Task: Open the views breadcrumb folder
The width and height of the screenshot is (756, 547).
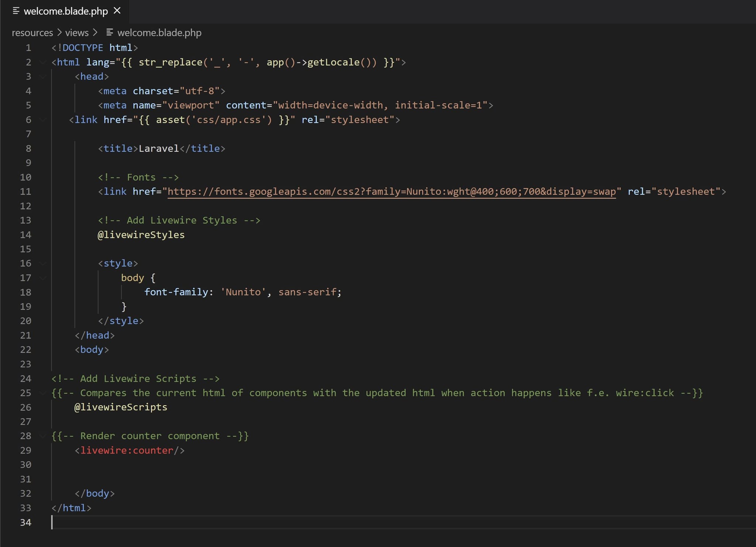Action: pos(77,33)
